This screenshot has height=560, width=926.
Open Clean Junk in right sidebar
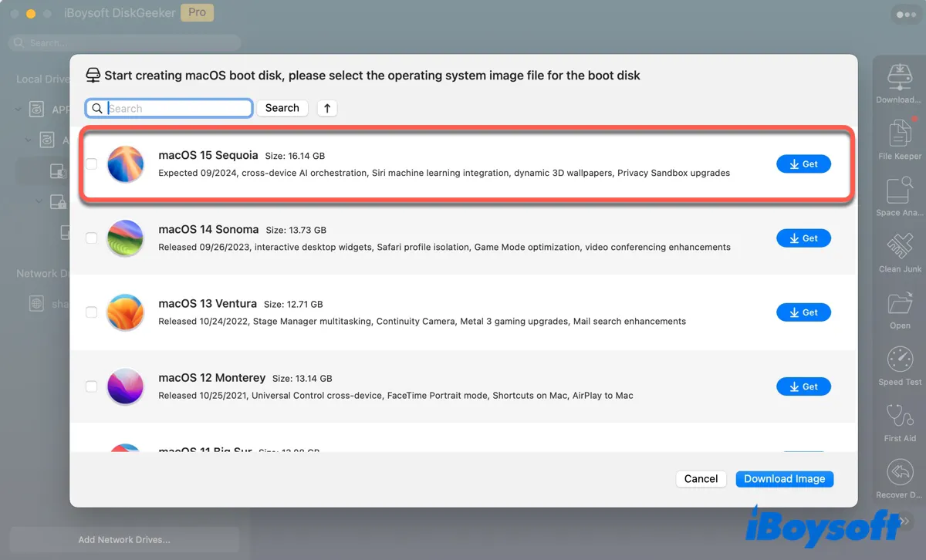point(899,253)
